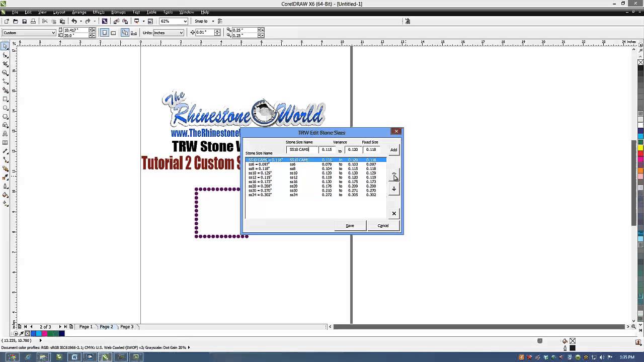Select the Polygon tool in toolbox
Viewport: 644px width, 362px height.
click(x=5, y=116)
